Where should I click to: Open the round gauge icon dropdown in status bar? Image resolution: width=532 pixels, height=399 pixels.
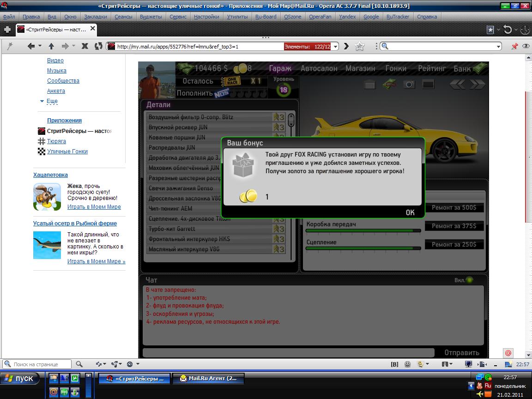[138, 364]
